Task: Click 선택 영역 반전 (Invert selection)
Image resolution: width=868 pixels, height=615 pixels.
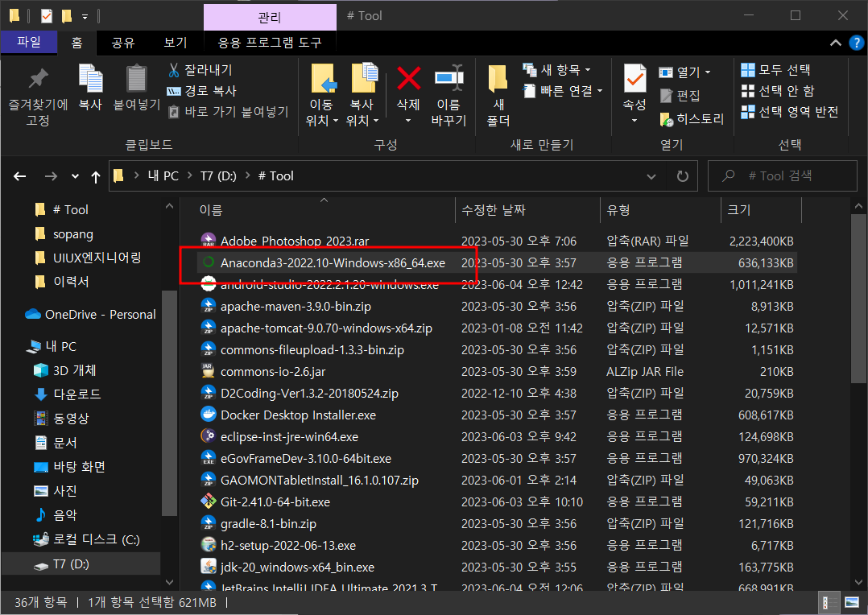Action: pyautogui.click(x=790, y=112)
